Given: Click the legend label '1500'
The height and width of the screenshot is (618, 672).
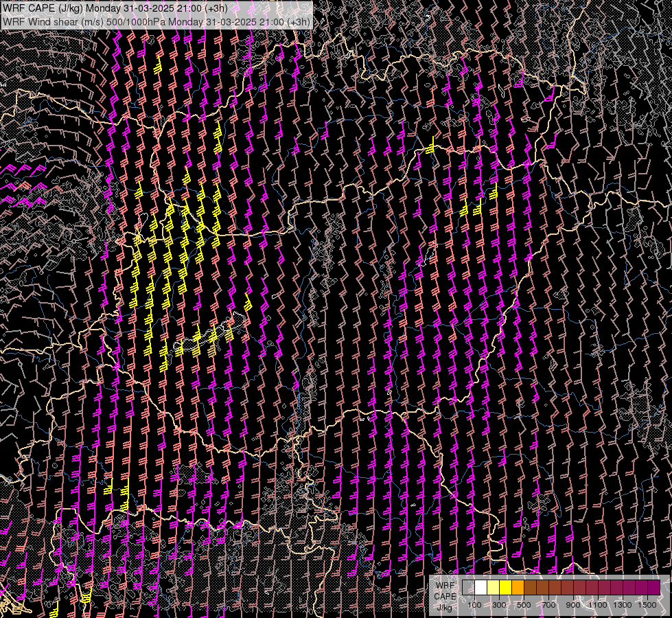Looking at the screenshot, I should 647,605.
